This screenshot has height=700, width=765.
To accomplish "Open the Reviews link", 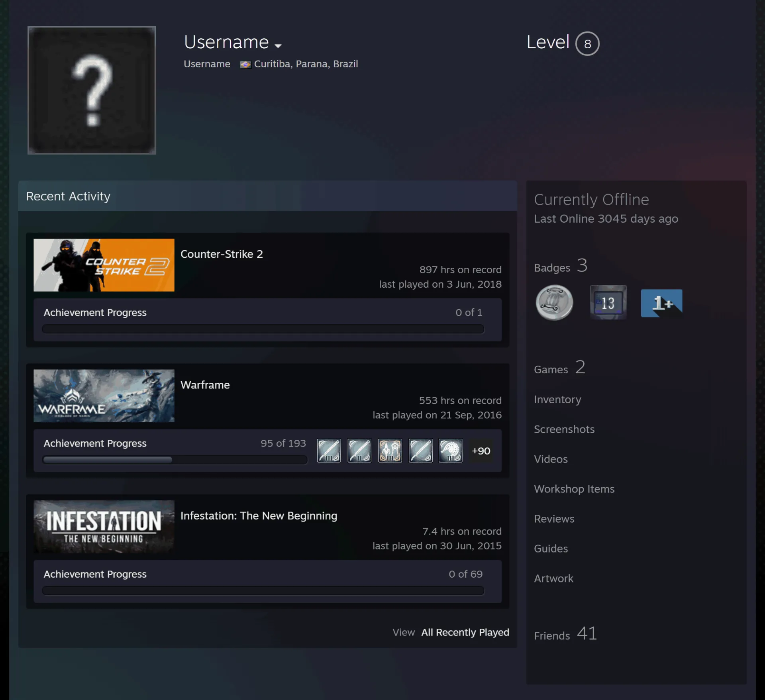I will tap(554, 519).
